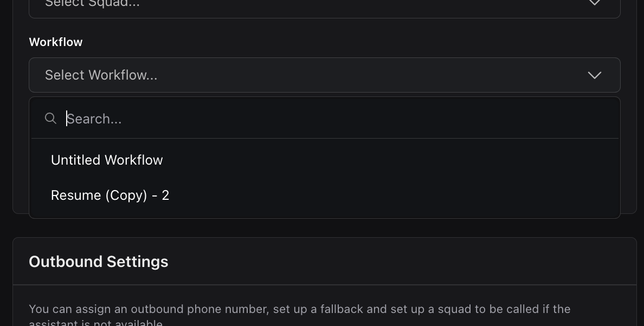Choose Untitled Workflow from the list

point(107,160)
